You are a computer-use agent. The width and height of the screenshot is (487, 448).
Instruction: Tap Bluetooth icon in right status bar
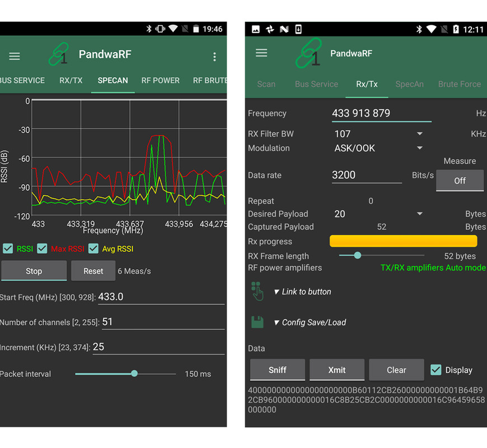[419, 29]
